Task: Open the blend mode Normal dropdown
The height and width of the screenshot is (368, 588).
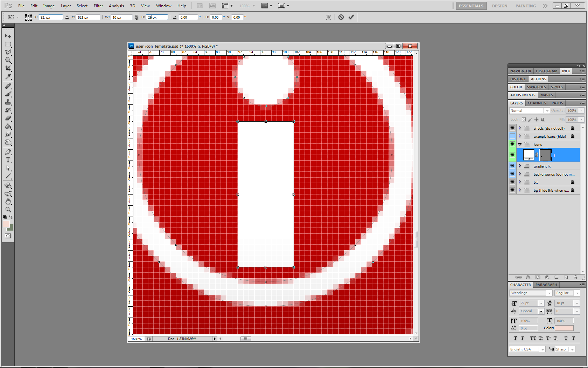Action: point(530,111)
